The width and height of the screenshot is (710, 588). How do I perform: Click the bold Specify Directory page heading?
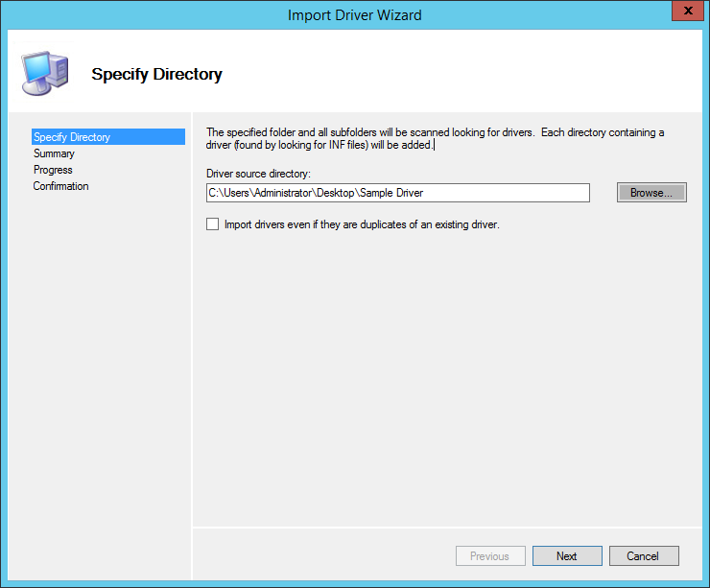pyautogui.click(x=156, y=74)
